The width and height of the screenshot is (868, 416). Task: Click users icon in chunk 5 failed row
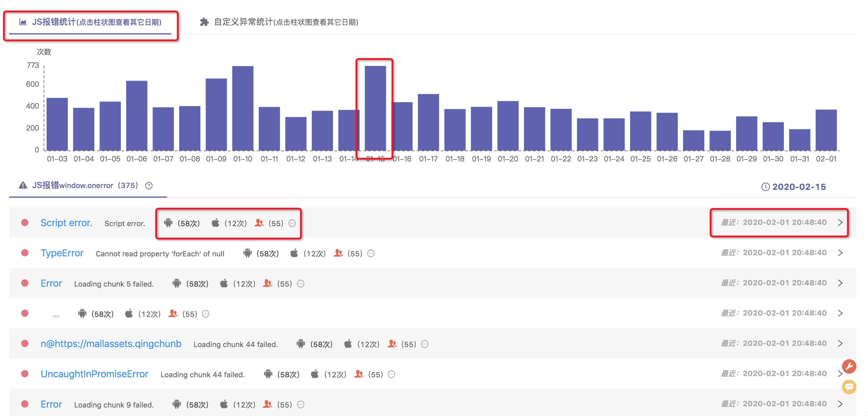(x=268, y=283)
